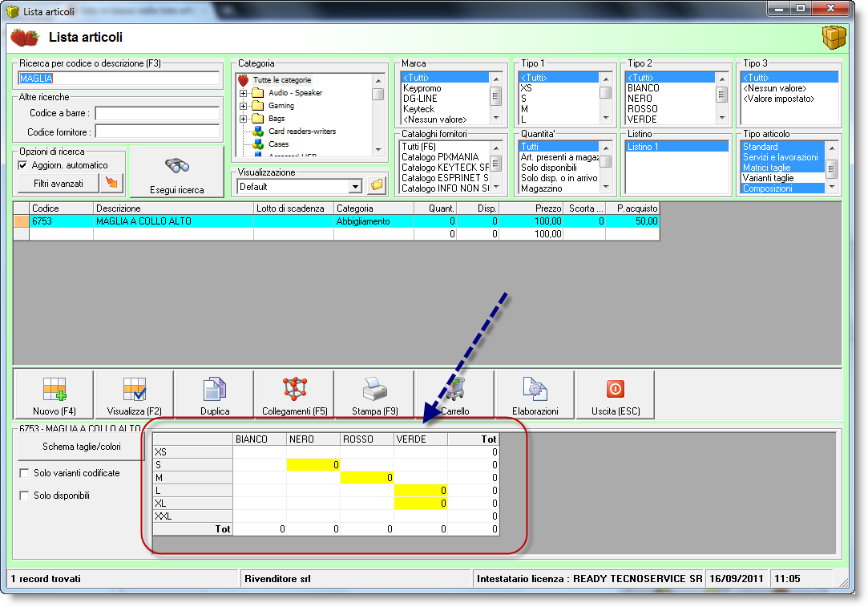Click the orange clear-filters arrow icon
Screen dimensions: 868x607
click(x=112, y=184)
